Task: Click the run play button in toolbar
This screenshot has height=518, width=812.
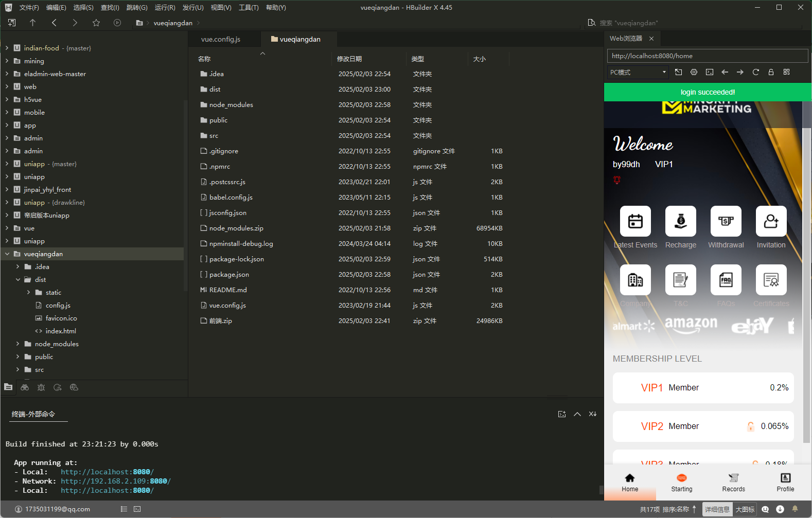Action: click(117, 23)
